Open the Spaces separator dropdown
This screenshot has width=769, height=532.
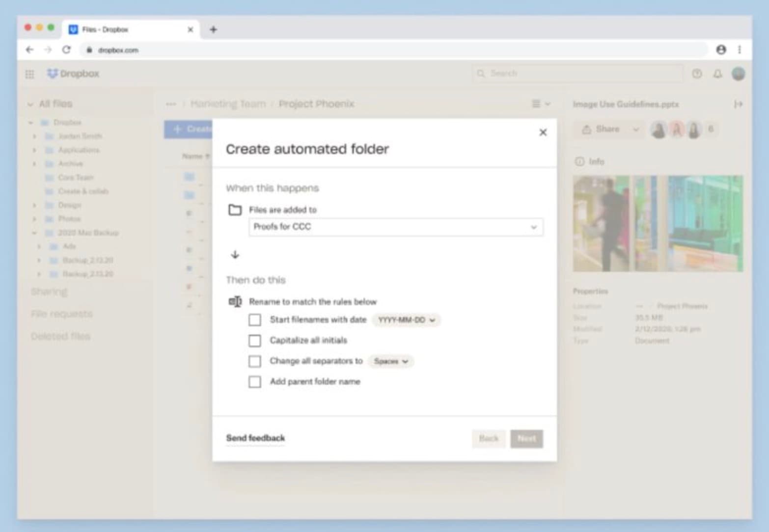pos(390,361)
